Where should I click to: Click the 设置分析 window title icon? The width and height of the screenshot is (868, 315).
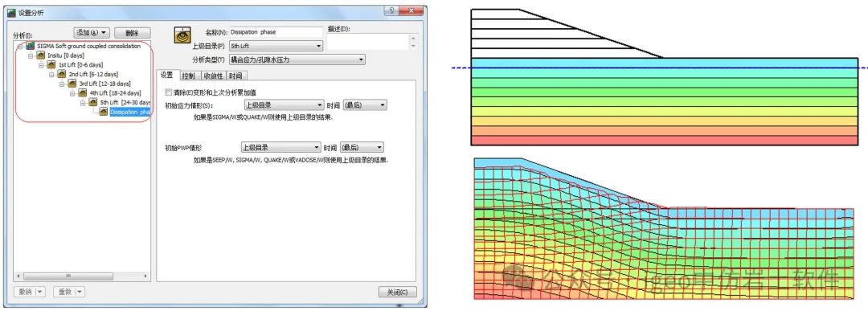(x=11, y=13)
